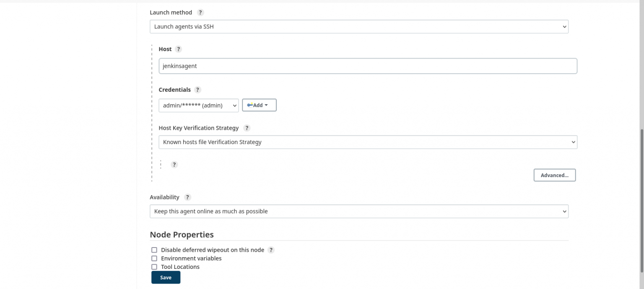The width and height of the screenshot is (644, 289).
Task: Open the Credentials help icon
Action: tap(197, 90)
